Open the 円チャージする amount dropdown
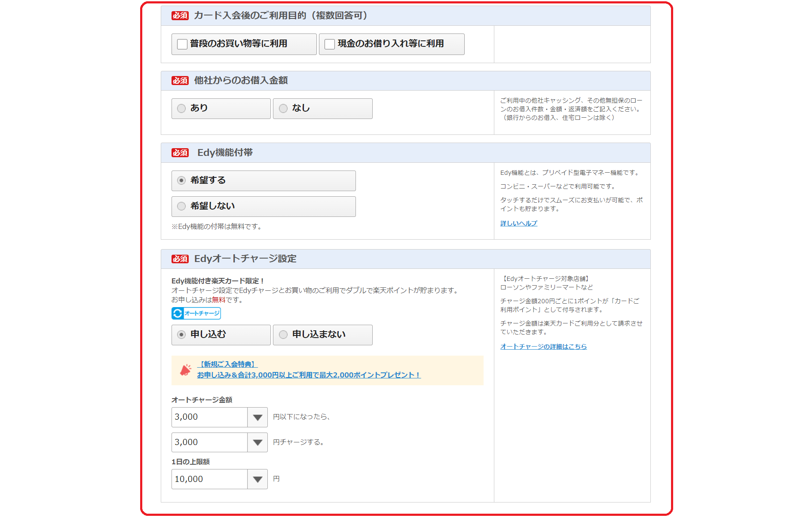 (219, 442)
